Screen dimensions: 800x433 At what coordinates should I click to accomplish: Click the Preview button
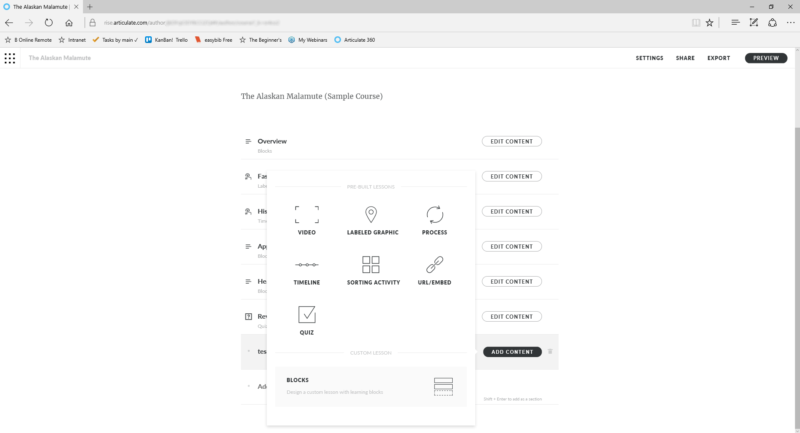click(x=766, y=58)
